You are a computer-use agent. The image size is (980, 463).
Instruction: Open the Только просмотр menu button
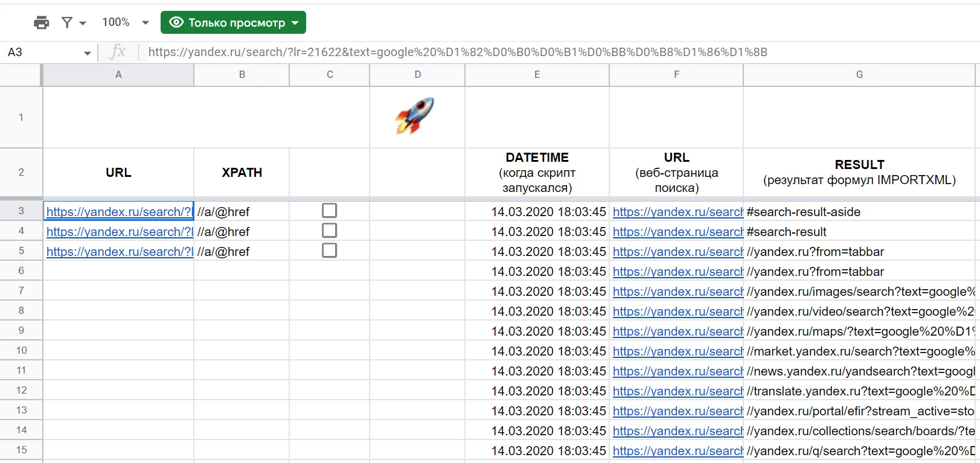click(x=233, y=22)
